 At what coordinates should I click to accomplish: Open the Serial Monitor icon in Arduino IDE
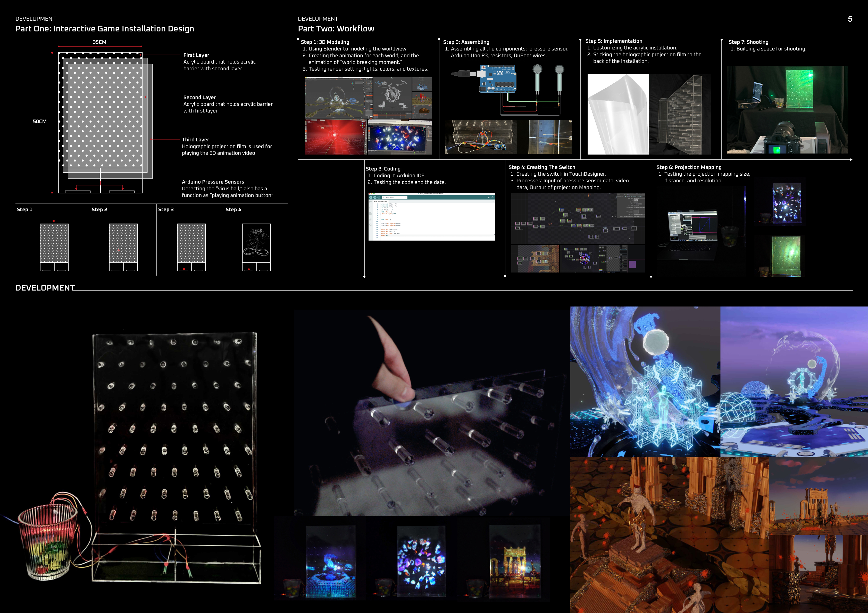pos(492,197)
